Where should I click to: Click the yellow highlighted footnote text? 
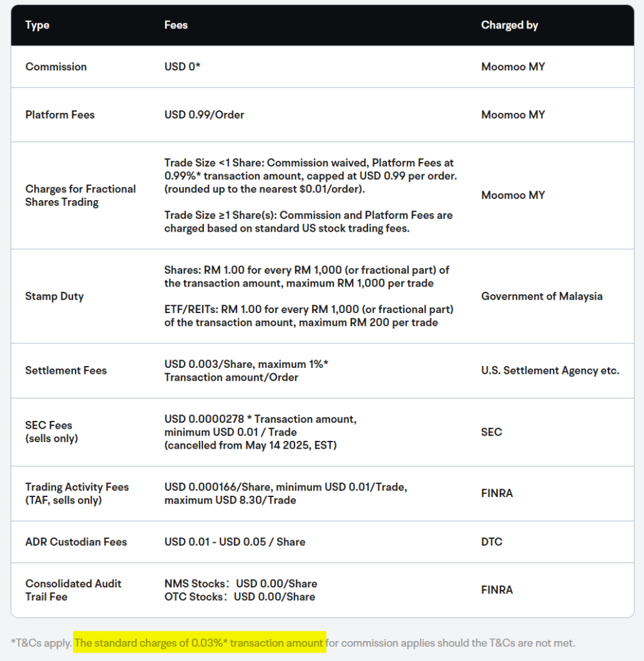[199, 643]
